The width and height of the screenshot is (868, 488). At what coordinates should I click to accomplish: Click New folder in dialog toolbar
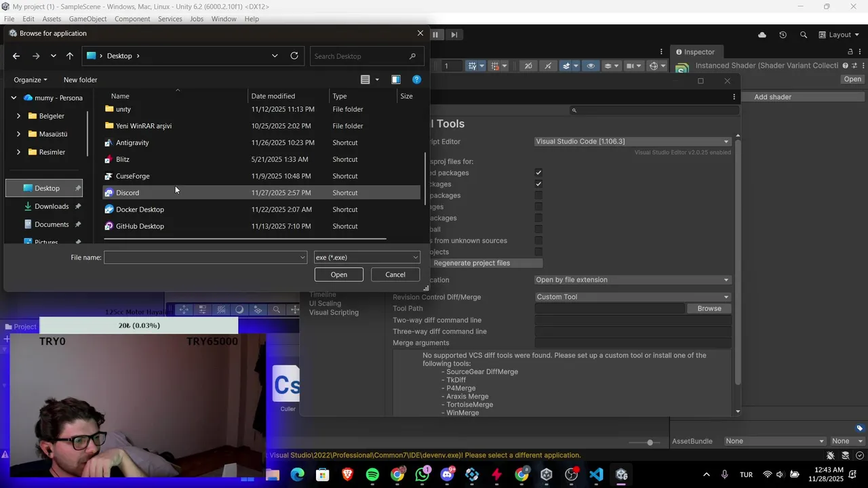click(x=80, y=80)
